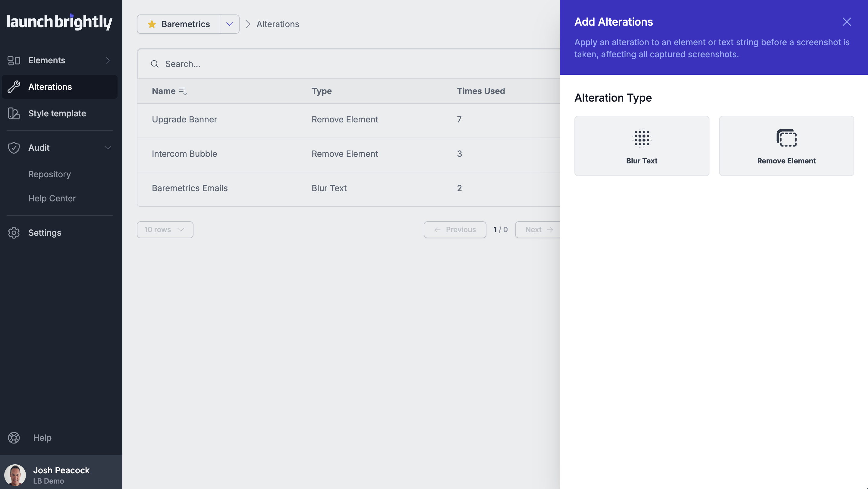The height and width of the screenshot is (489, 868).
Task: Click times used value 2
Action: pos(459,188)
